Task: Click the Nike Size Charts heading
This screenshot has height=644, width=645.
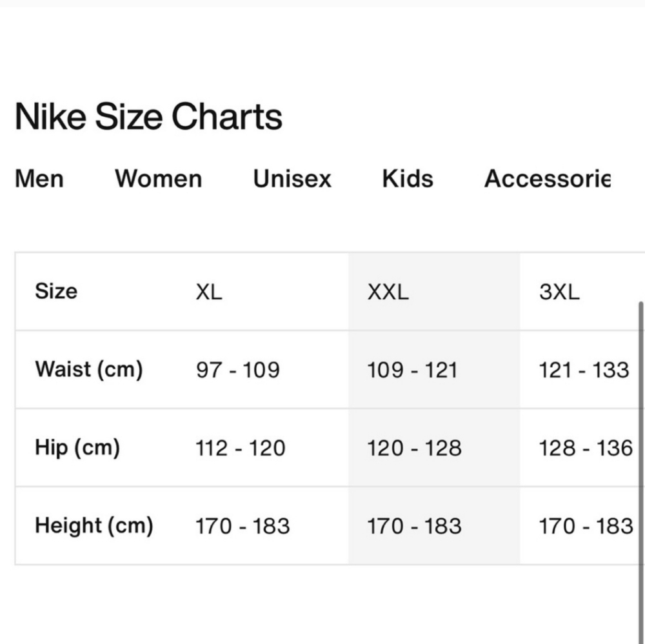Action: pos(149,116)
